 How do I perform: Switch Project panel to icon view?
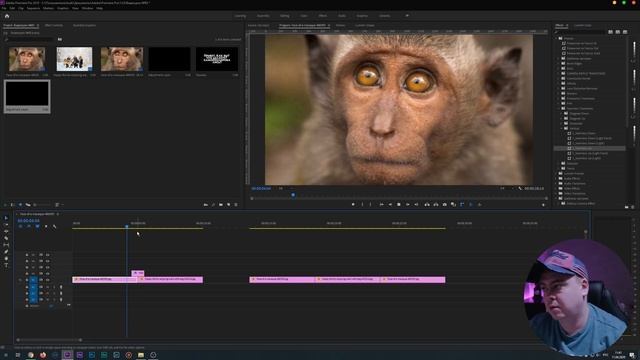tap(20, 205)
